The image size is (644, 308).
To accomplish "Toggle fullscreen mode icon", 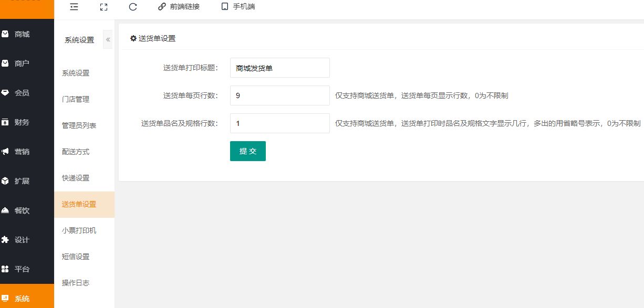I will [x=103, y=7].
